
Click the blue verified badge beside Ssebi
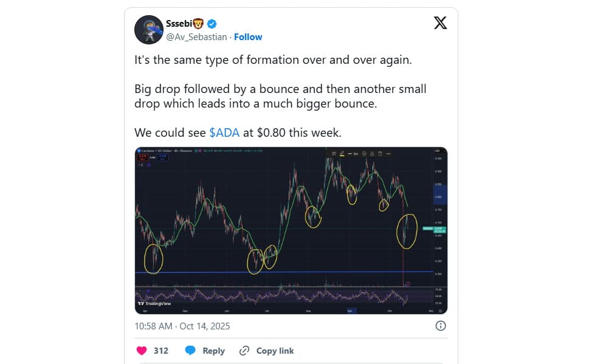212,24
